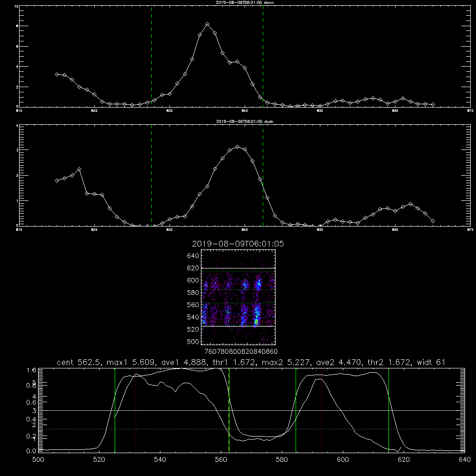This screenshot has width=476, height=476.
Task: Click the peak diamond marker in dawn plot
Action: [208, 24]
